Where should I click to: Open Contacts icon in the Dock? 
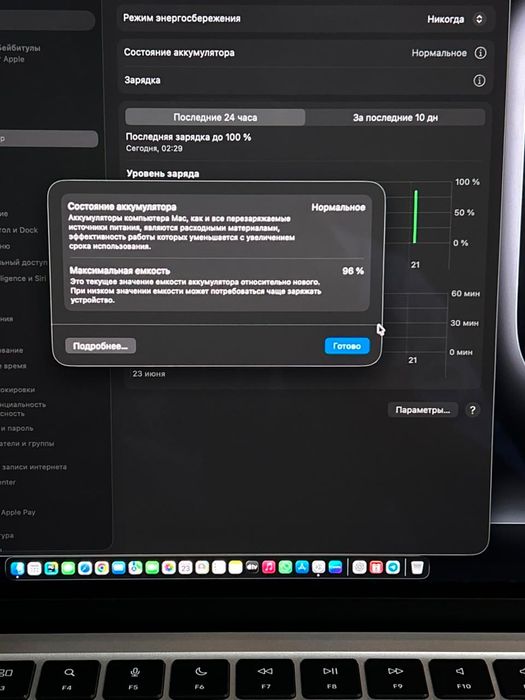[202, 568]
